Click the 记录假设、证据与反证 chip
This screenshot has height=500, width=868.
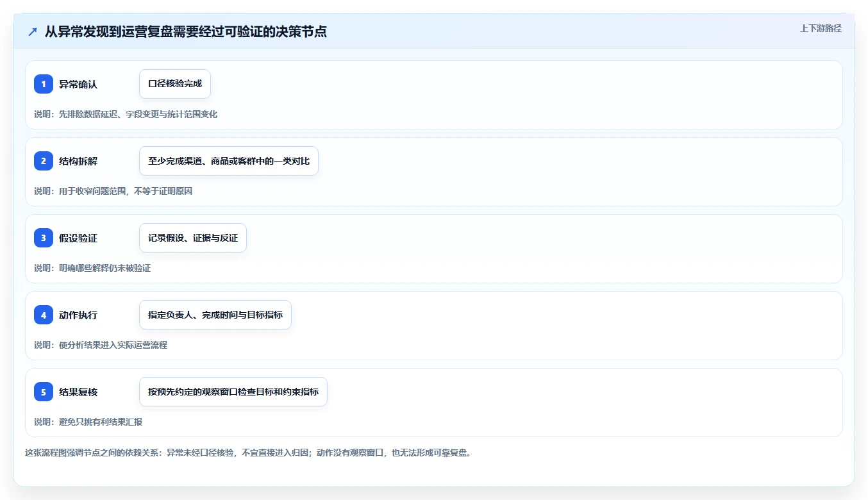193,238
